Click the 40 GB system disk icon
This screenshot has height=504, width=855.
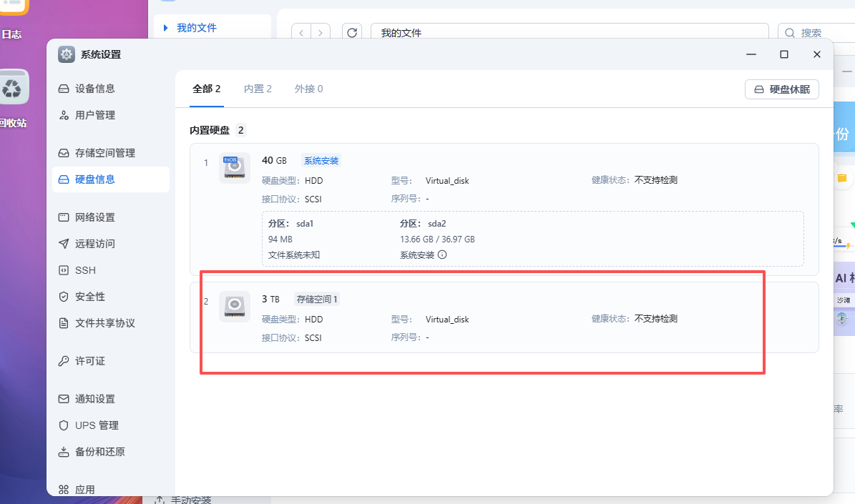pos(235,168)
